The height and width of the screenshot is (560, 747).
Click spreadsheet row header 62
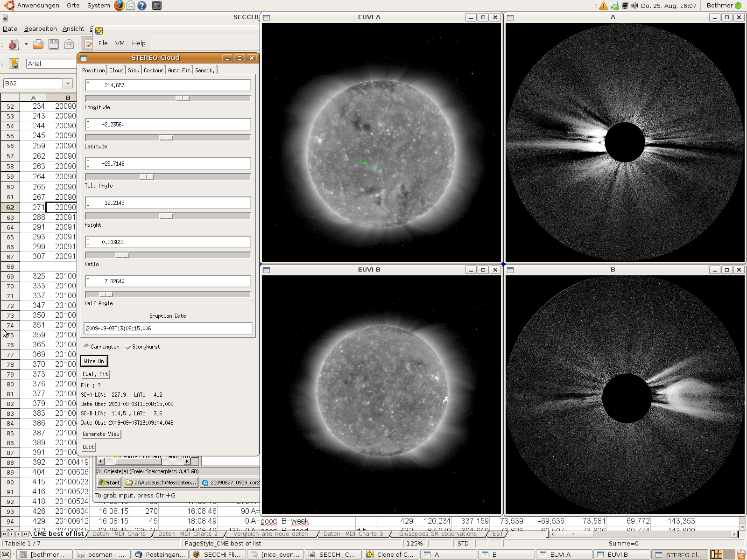click(10, 207)
